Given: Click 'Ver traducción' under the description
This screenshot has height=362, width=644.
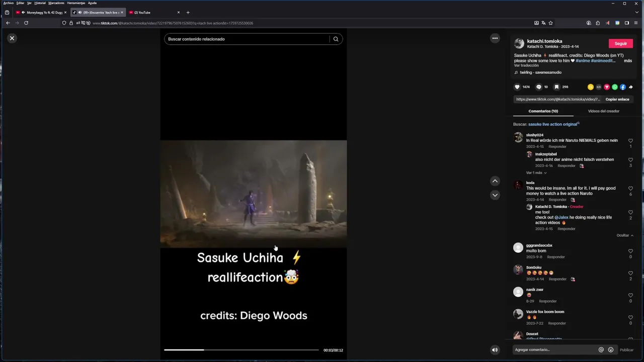Looking at the screenshot, I should (x=526, y=65).
